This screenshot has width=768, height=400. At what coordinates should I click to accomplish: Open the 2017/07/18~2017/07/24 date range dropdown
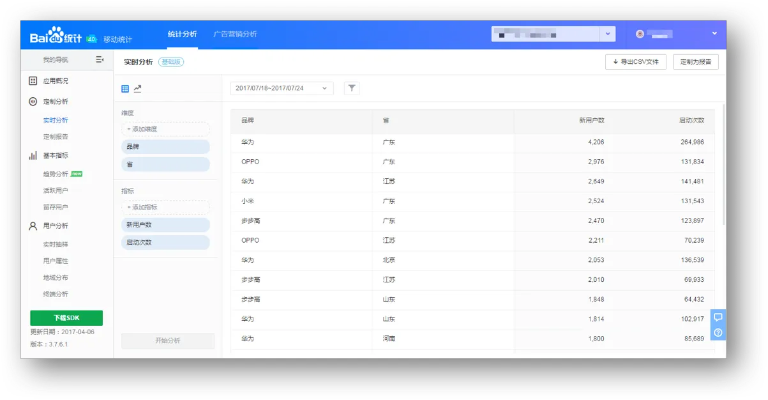(283, 88)
